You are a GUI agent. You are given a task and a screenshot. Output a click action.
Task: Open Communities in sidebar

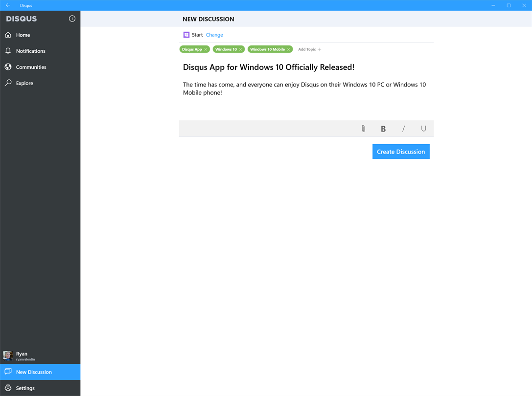point(40,67)
